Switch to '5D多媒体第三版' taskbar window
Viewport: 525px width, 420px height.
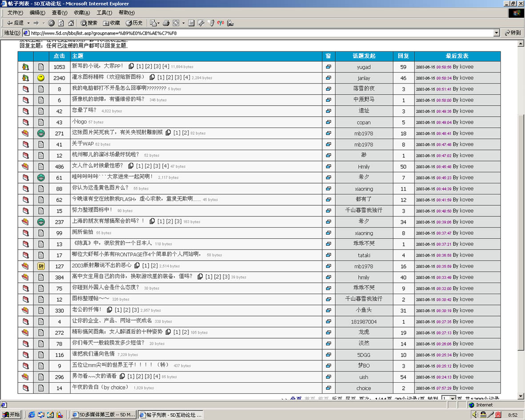[x=104, y=415]
